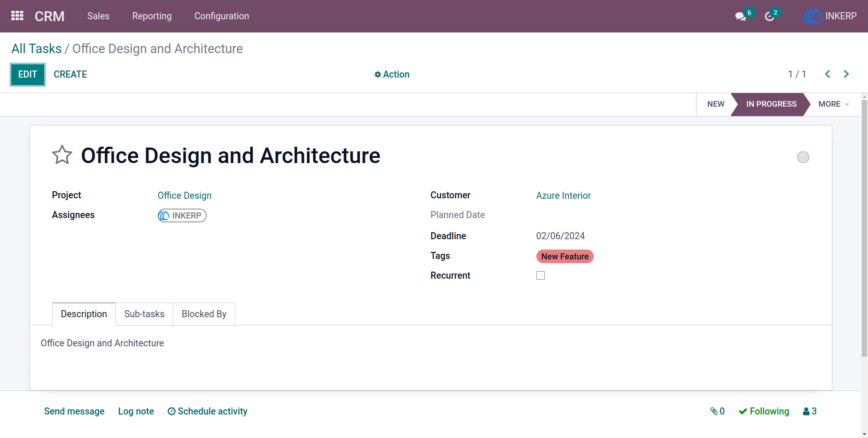
Task: Open the Reporting menu
Action: 152,16
